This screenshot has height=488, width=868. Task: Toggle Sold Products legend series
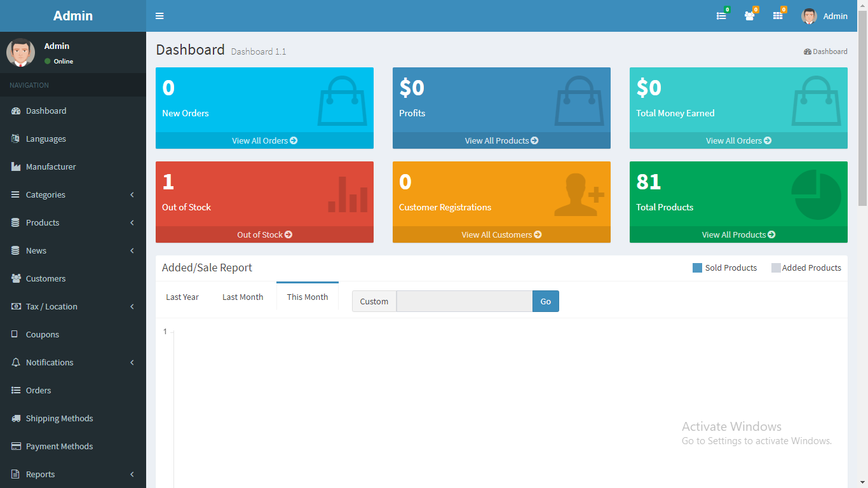[724, 268]
